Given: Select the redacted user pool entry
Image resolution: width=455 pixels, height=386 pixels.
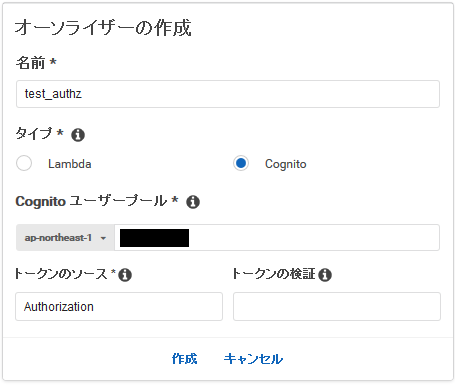Looking at the screenshot, I should pos(154,238).
